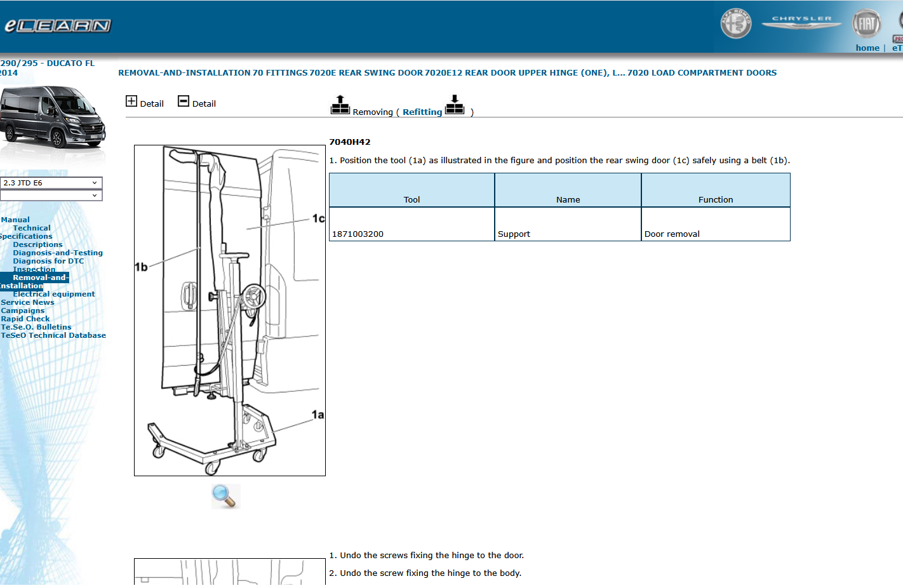Click the Fiat brand icon
Viewport: 903px width, 588px height.
(x=866, y=25)
